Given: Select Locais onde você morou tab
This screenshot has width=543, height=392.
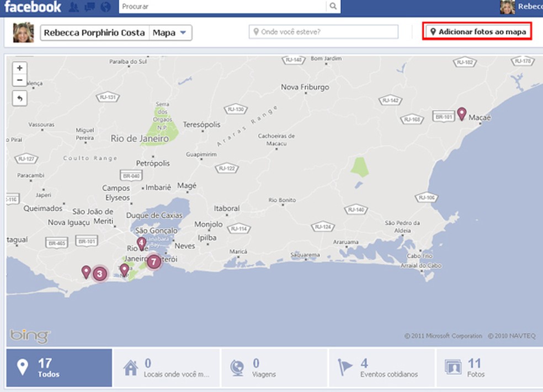Looking at the screenshot, I should pyautogui.click(x=167, y=368).
